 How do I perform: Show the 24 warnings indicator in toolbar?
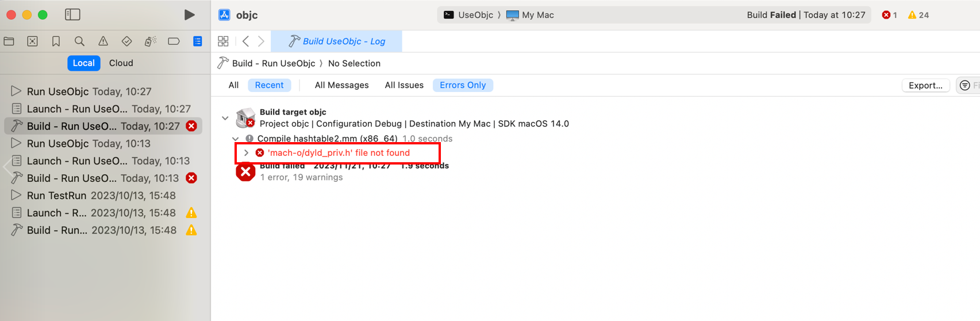(x=918, y=15)
